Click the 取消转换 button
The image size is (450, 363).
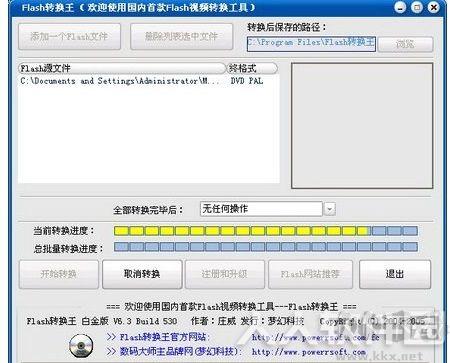click(142, 274)
